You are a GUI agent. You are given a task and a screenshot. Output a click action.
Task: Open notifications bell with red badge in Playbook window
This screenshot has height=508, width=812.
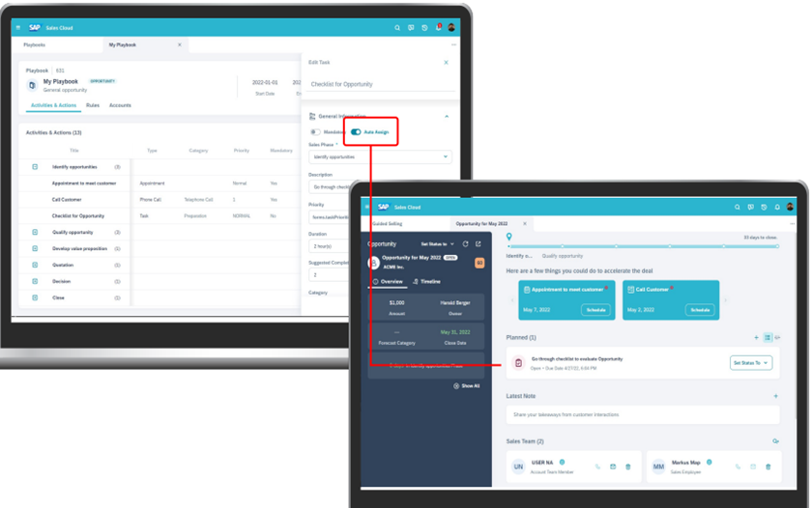pyautogui.click(x=438, y=27)
